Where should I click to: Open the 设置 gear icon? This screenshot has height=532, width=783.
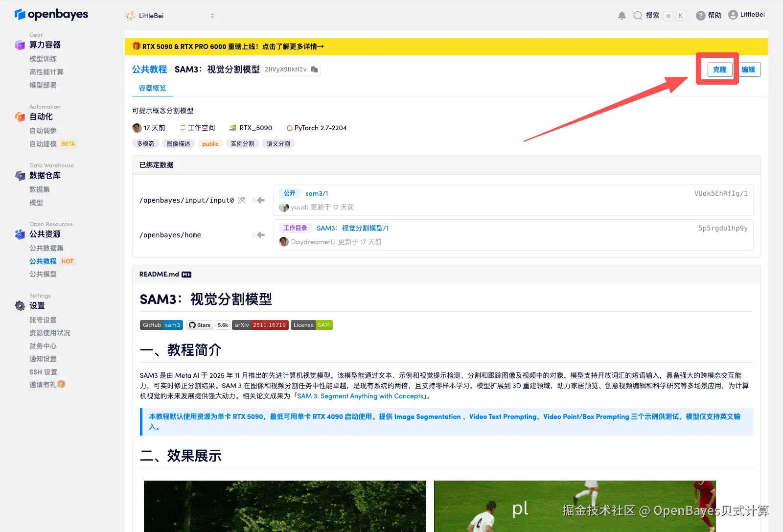coord(19,305)
